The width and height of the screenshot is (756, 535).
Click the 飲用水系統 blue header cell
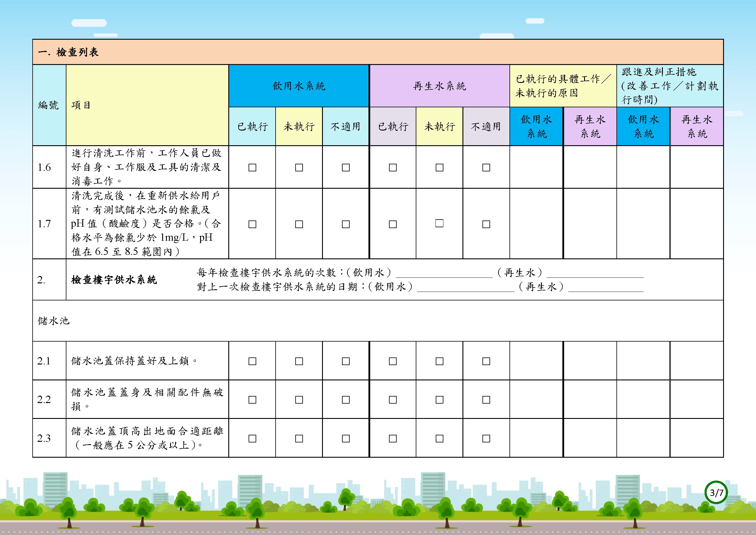[x=299, y=86]
